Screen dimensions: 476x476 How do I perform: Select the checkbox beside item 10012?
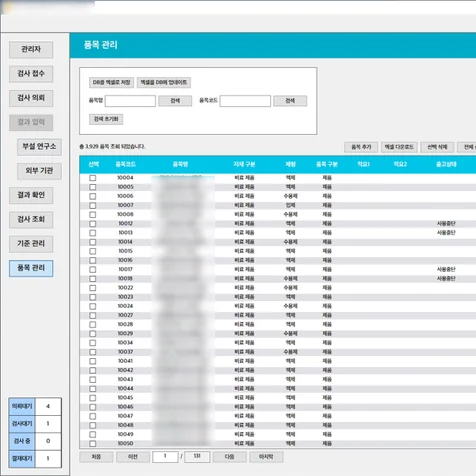(x=93, y=224)
